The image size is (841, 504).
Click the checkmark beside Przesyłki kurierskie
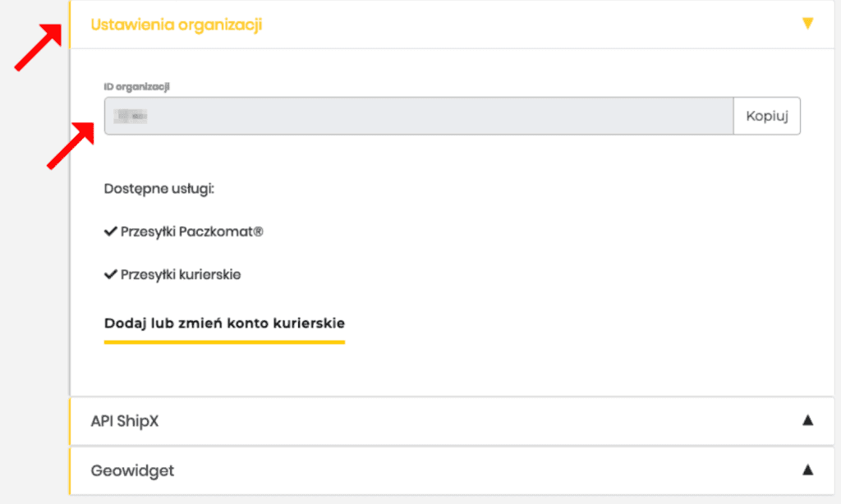[x=111, y=275]
